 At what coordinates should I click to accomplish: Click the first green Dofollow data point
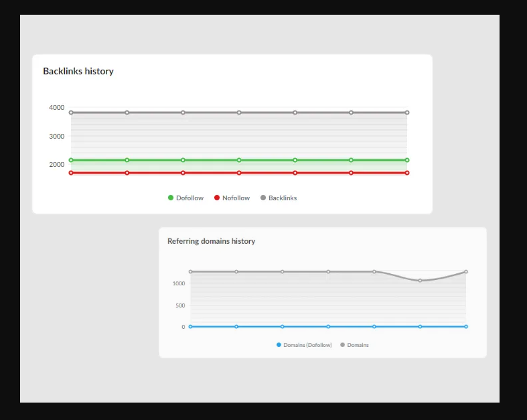click(x=71, y=160)
